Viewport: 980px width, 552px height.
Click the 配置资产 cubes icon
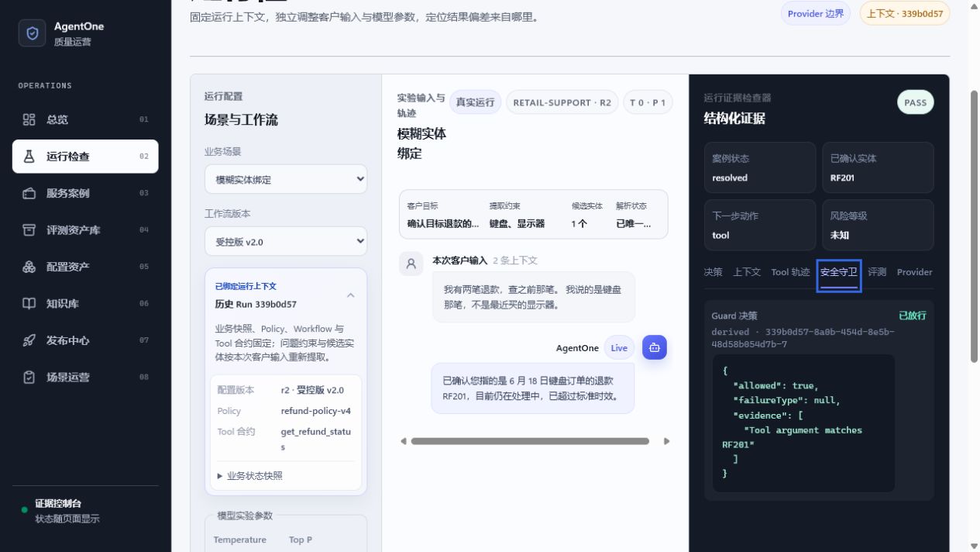pos(29,267)
